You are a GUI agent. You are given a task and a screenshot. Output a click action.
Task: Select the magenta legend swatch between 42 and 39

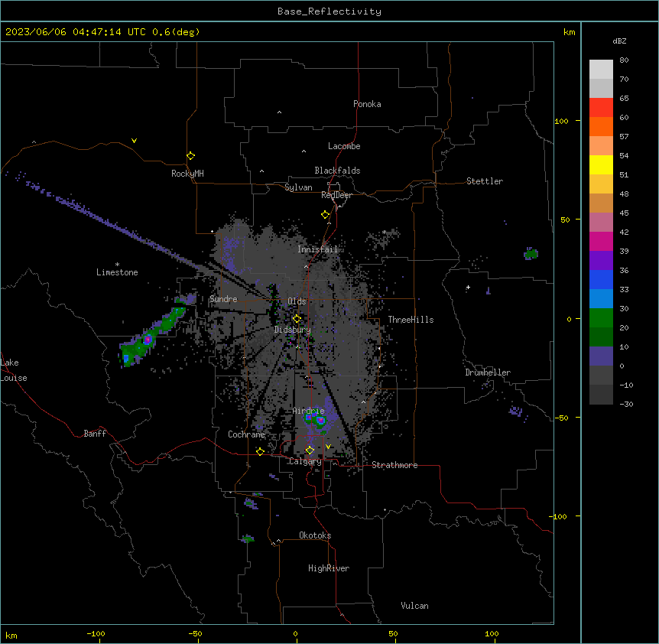[601, 241]
